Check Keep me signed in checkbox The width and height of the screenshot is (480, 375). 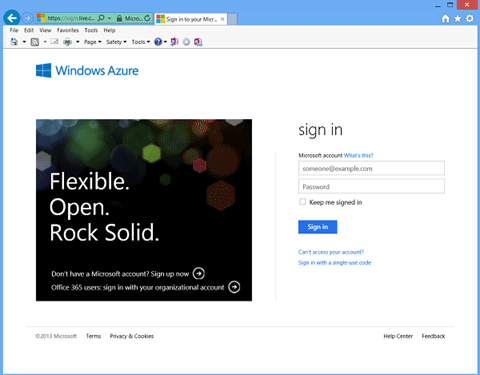tap(302, 202)
